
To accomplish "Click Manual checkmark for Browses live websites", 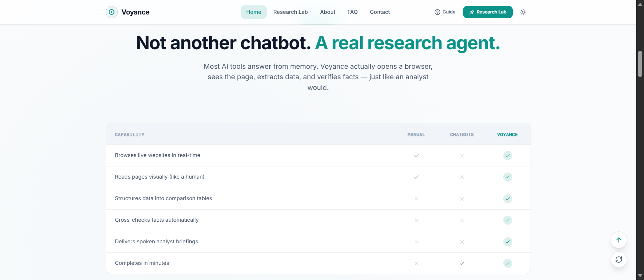I will 417,155.
